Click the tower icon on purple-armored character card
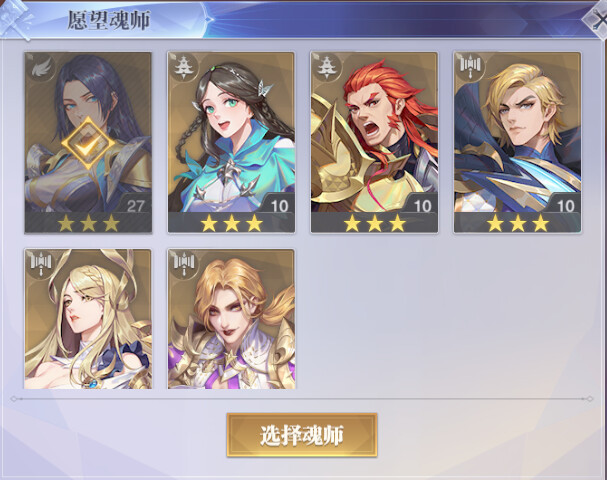The image size is (607, 480). click(x=183, y=263)
